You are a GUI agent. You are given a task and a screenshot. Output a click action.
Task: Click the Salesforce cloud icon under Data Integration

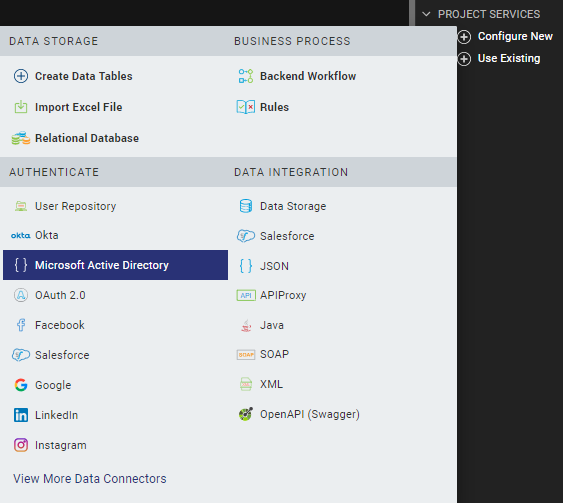[246, 236]
